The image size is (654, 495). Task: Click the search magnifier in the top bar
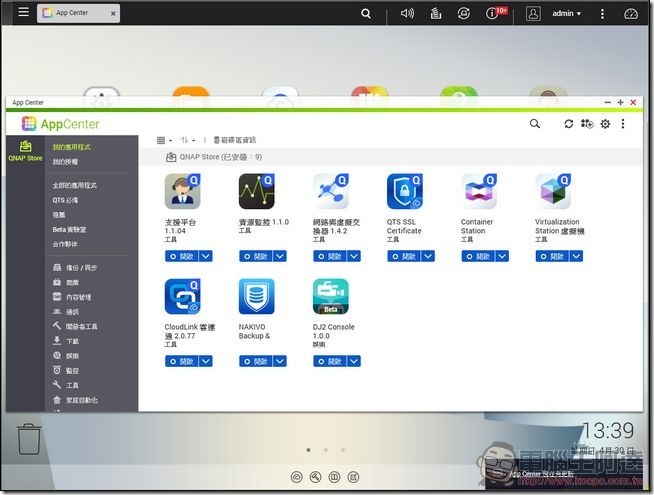point(366,14)
